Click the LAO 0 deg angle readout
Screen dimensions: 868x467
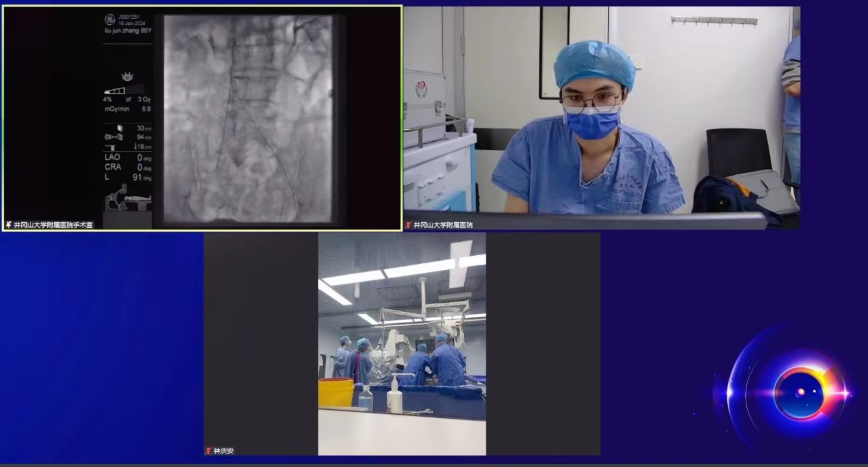[127, 157]
